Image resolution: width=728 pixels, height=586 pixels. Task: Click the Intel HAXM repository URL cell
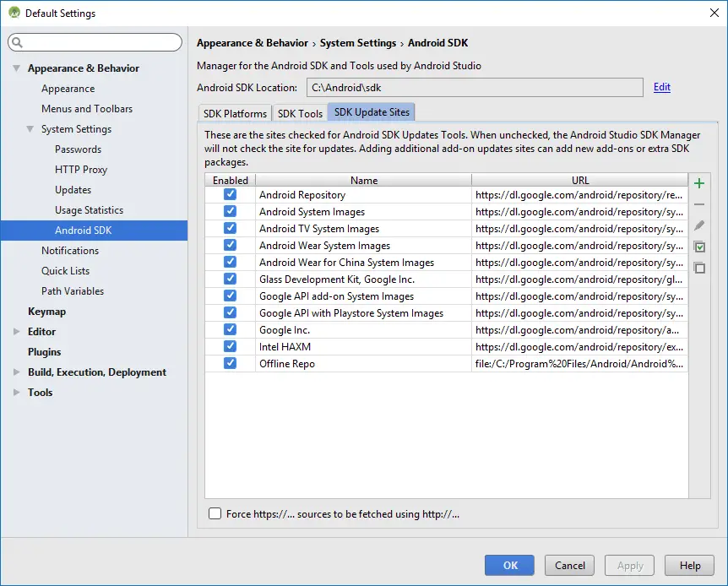(579, 346)
